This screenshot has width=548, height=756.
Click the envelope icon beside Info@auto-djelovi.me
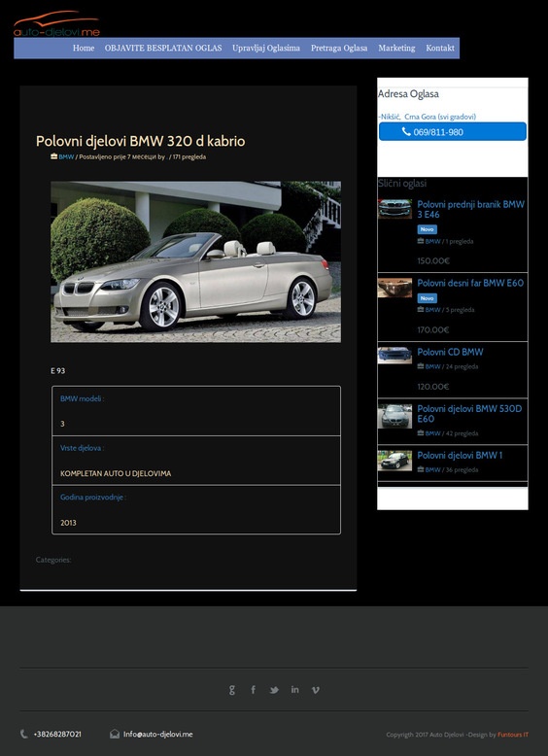[115, 734]
